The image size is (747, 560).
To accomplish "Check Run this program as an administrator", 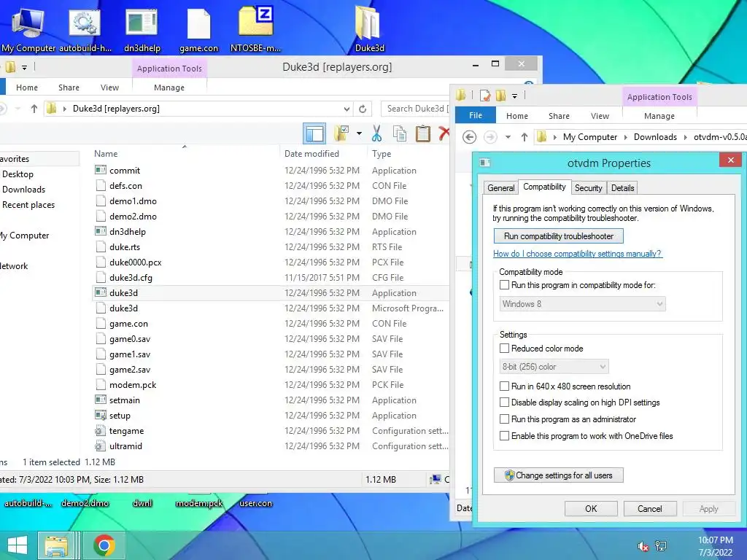I will pyautogui.click(x=504, y=419).
